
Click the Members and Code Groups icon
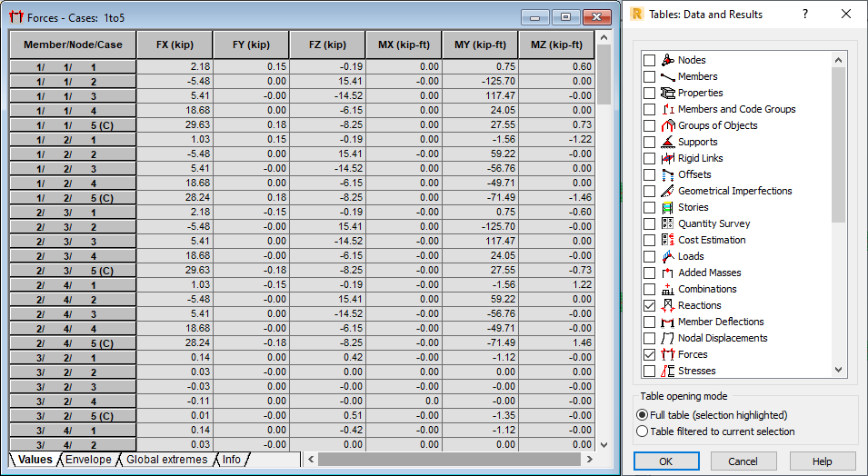click(668, 109)
